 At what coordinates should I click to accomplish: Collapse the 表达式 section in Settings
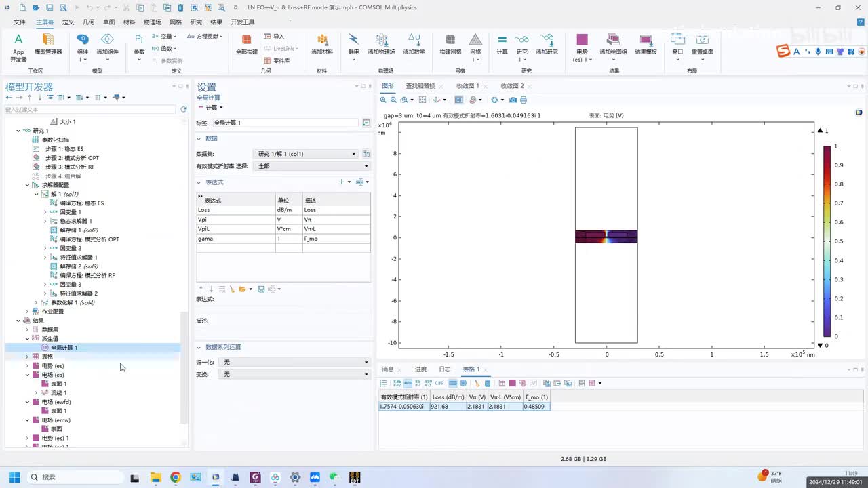point(200,182)
